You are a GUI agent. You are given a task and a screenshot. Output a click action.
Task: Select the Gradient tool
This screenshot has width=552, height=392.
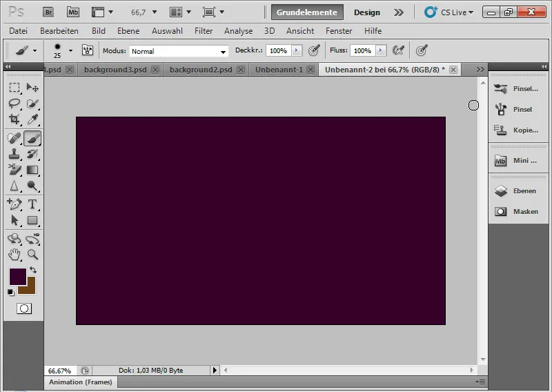32,170
